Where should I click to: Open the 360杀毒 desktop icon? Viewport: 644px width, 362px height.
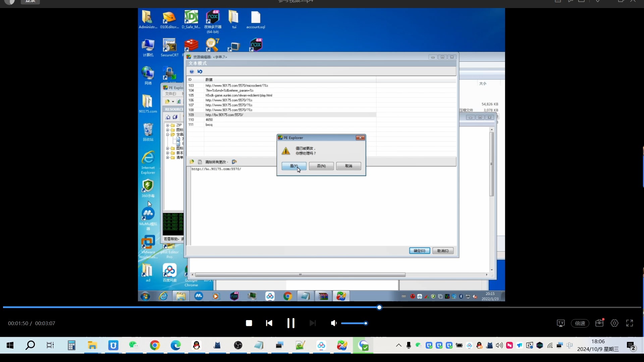pos(148,188)
